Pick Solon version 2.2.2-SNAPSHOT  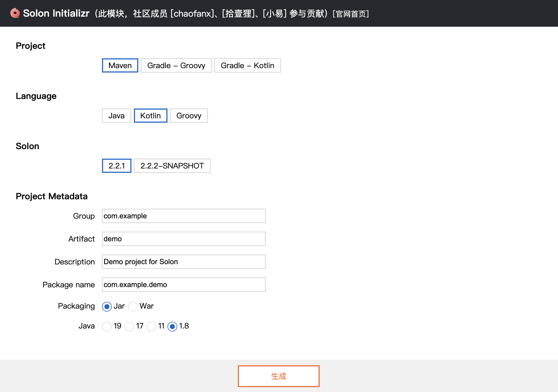(x=172, y=166)
